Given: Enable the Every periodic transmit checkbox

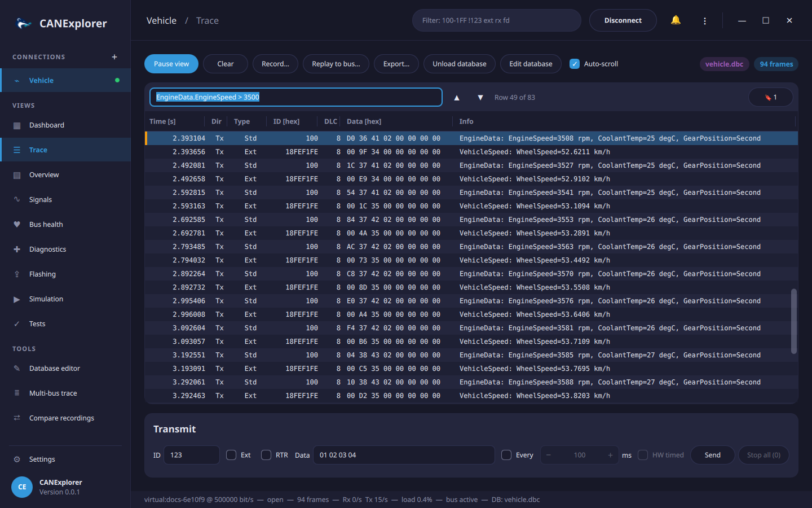Looking at the screenshot, I should pos(506,455).
